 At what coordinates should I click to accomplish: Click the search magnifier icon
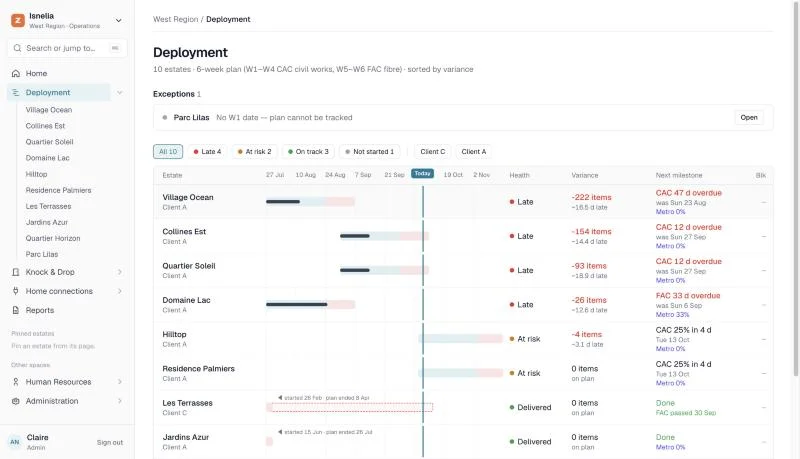pyautogui.click(x=17, y=48)
